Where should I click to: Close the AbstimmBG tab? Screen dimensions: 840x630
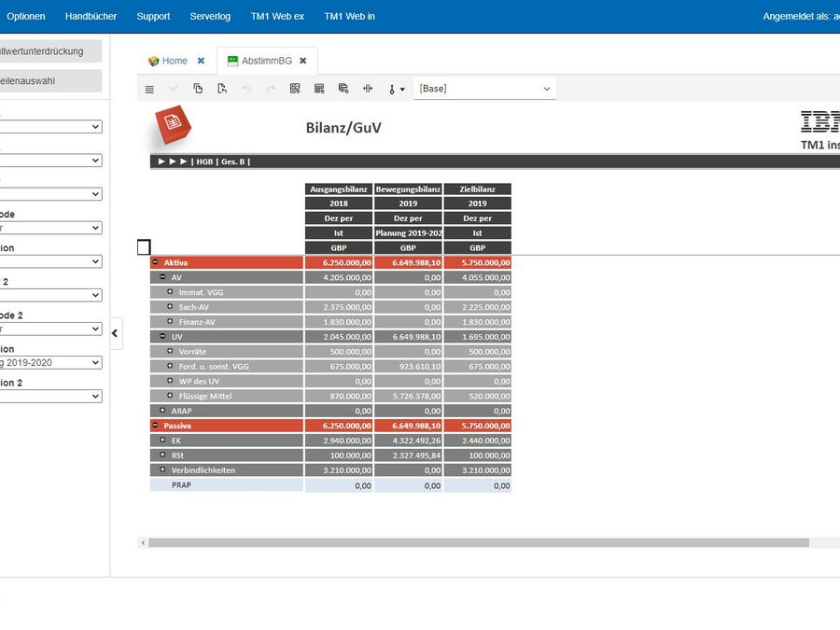[x=302, y=61]
